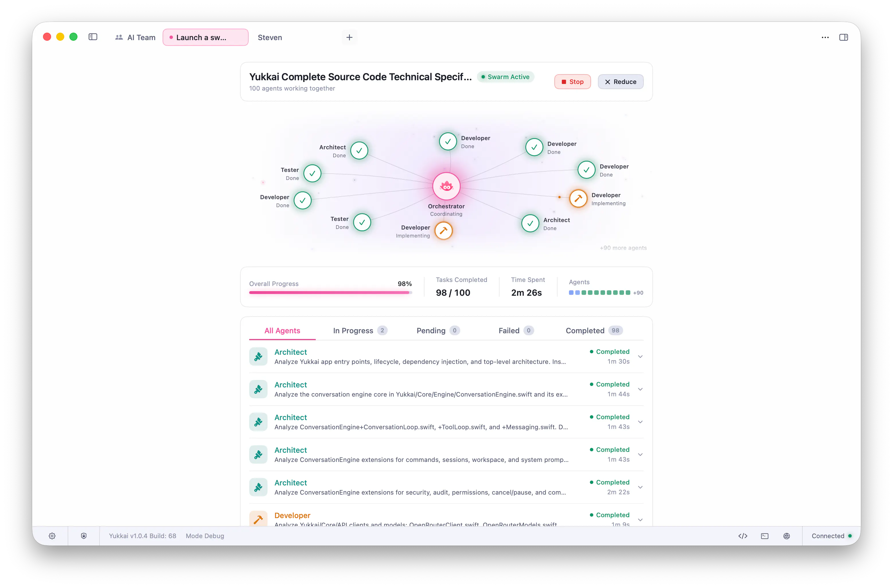Click the "98 / 100" tasks completed value
This screenshot has height=588, width=893.
click(453, 293)
